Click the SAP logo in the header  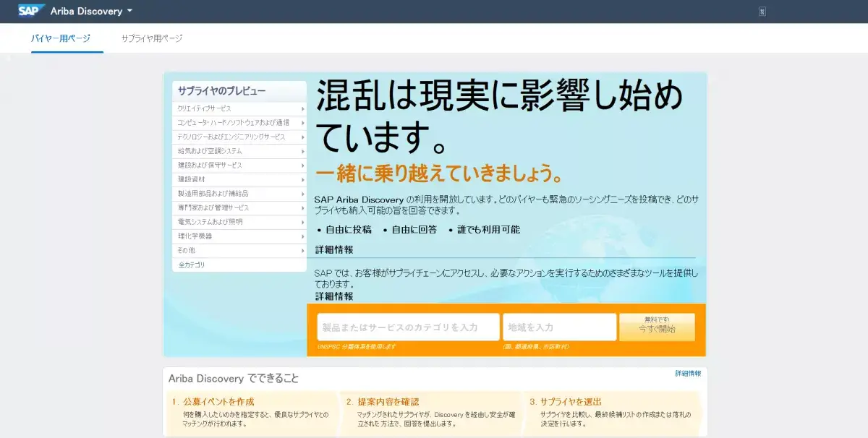[x=32, y=11]
